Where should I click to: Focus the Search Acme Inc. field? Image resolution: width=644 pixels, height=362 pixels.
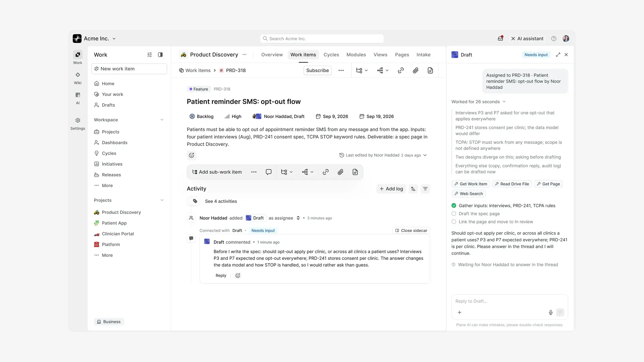point(322,39)
